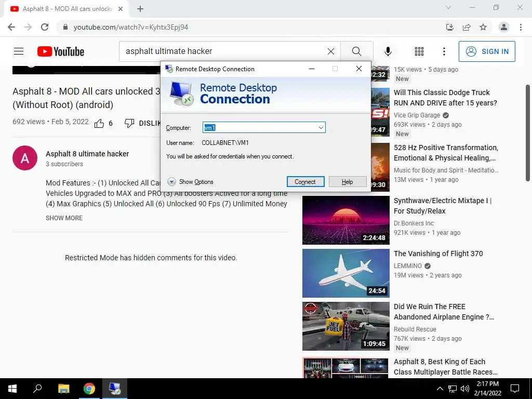The height and width of the screenshot is (399, 532).
Task: Open the Windows Start menu
Action: [x=12, y=389]
